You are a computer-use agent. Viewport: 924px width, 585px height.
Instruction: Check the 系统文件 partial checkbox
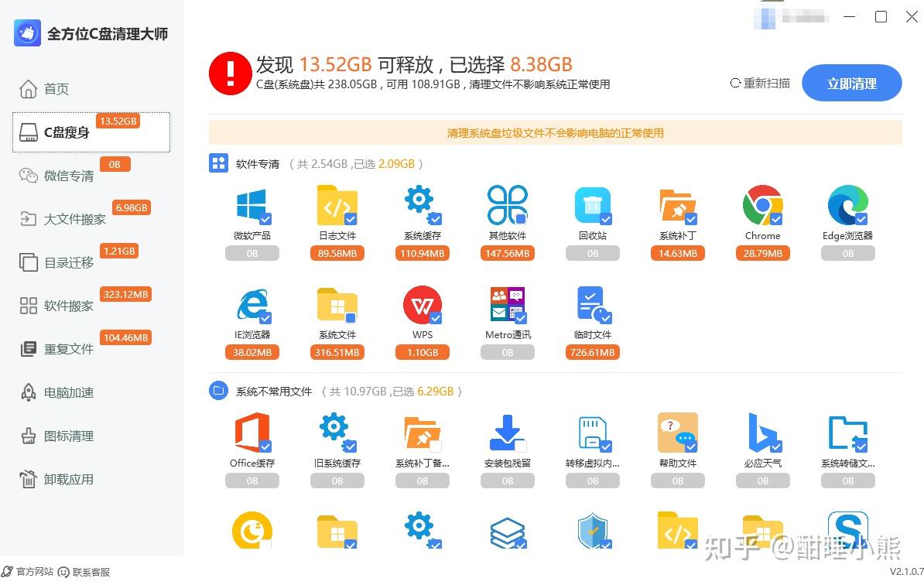(351, 318)
